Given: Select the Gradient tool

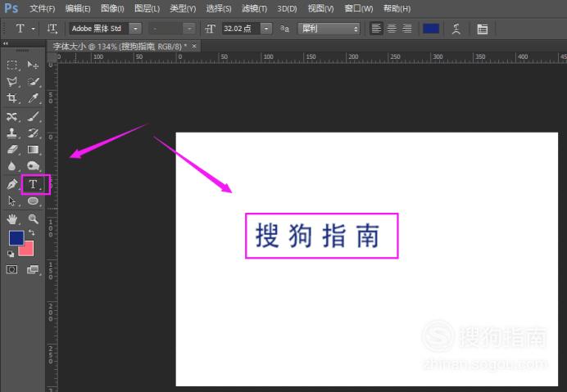Looking at the screenshot, I should 33,150.
